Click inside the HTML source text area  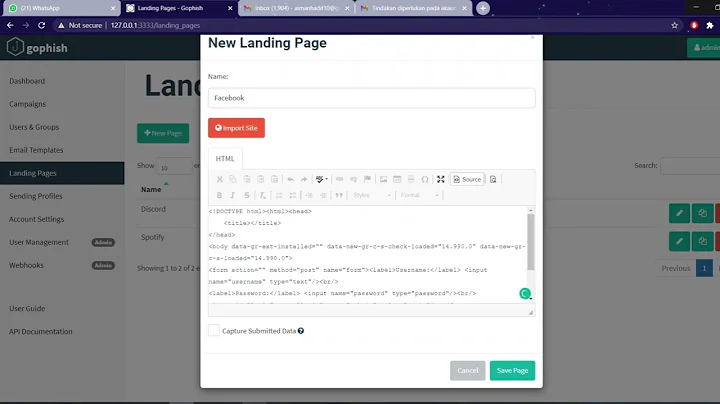pos(367,255)
